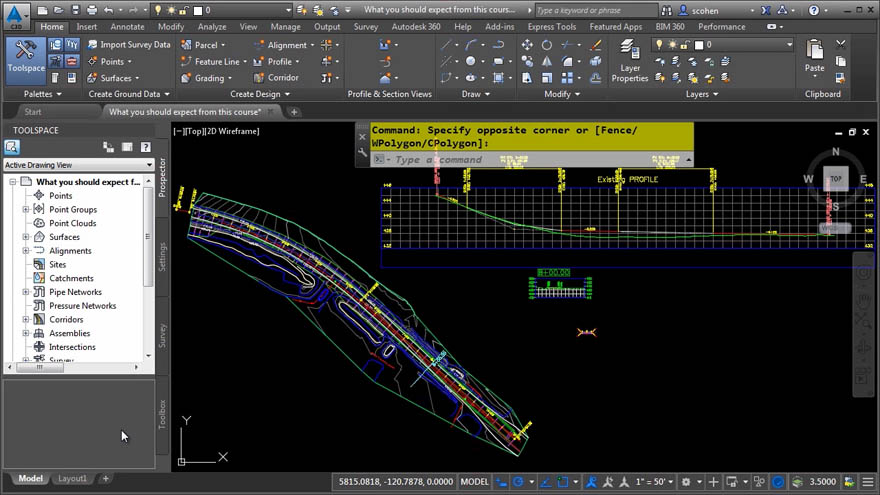Viewport: 880px width, 495px height.
Task: Open the Annotate ribbon tab
Action: pos(127,26)
